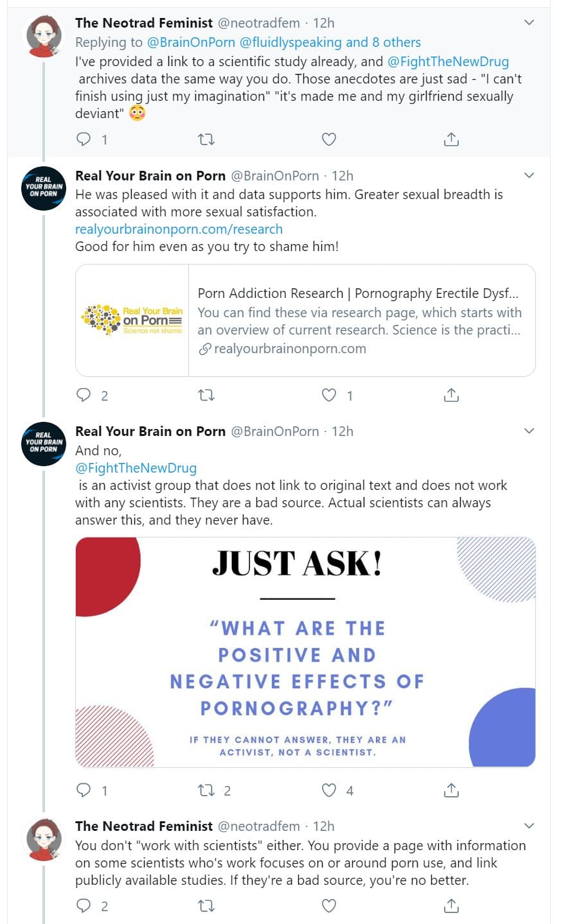Reply to the last Neotrad Feminist tweet
Screen dimensions: 561x924
click(84, 906)
